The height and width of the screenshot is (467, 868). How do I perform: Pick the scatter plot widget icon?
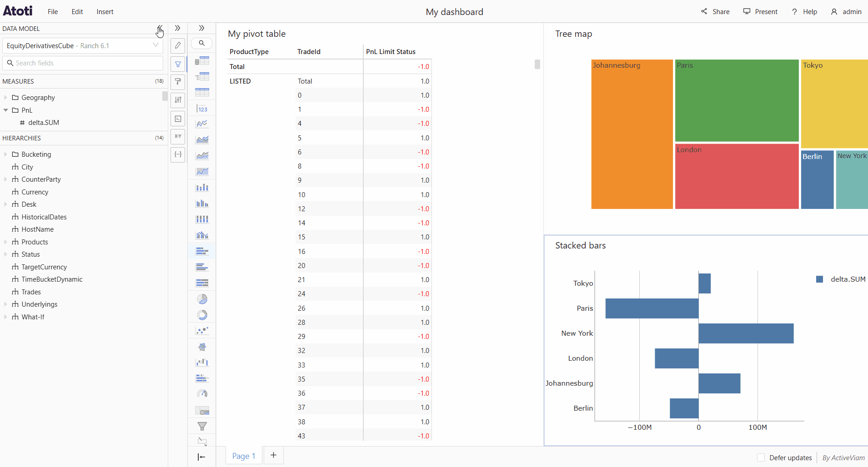click(202, 331)
